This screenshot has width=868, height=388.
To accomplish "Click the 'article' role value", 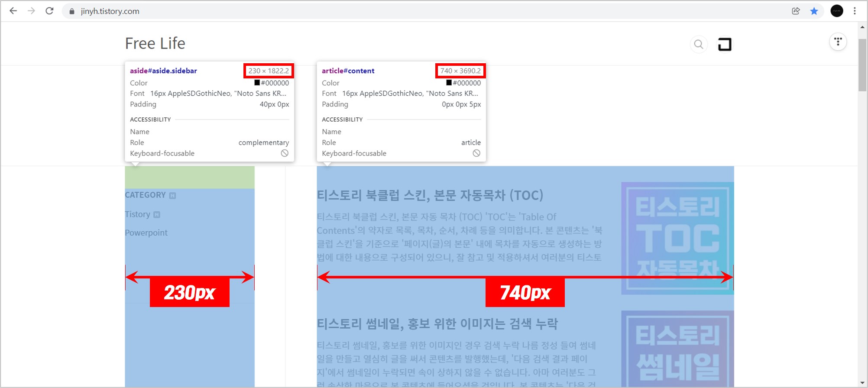I will [471, 142].
